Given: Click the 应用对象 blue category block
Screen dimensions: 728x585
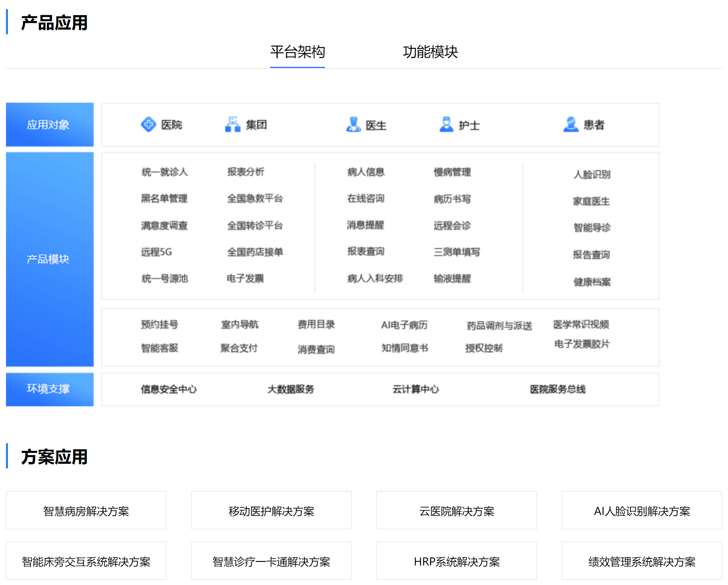Looking at the screenshot, I should pos(50,125).
